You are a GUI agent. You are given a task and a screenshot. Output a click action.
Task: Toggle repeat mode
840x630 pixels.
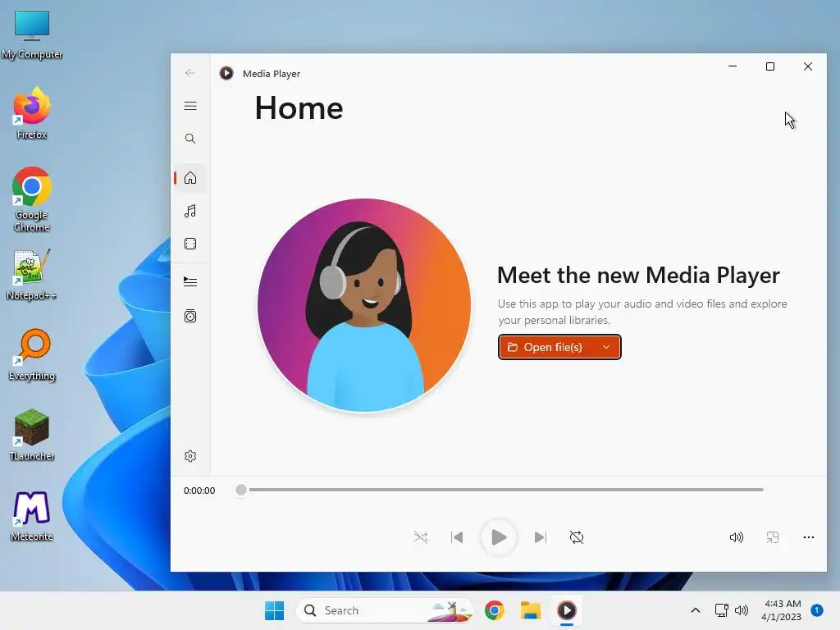(577, 536)
